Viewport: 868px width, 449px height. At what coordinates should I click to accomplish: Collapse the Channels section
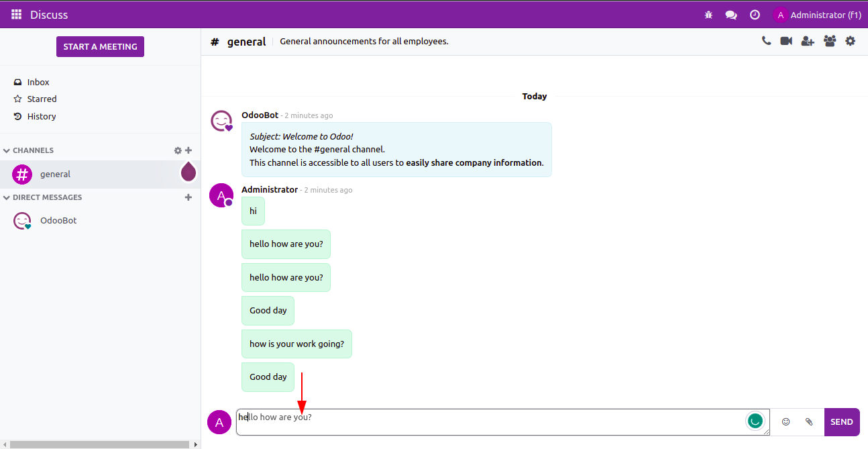click(x=29, y=150)
